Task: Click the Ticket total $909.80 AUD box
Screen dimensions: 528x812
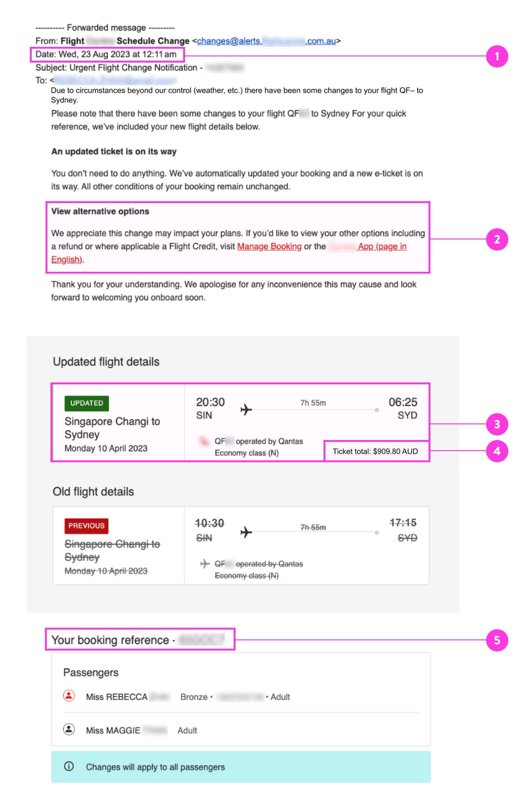Action: 375,451
